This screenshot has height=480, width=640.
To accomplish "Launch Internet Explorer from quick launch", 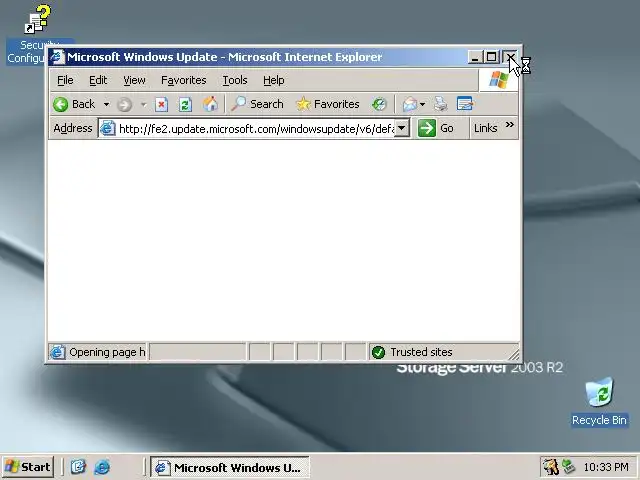I will tap(102, 467).
